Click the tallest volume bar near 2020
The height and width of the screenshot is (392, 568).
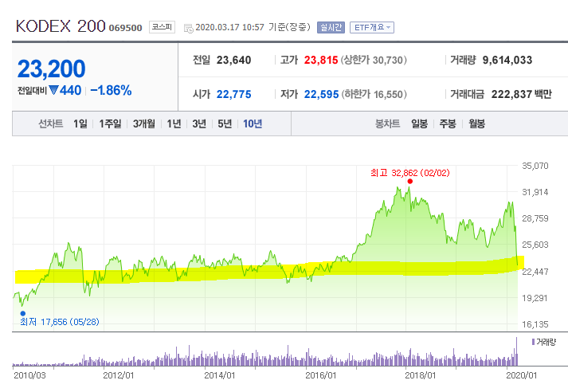tap(516, 351)
